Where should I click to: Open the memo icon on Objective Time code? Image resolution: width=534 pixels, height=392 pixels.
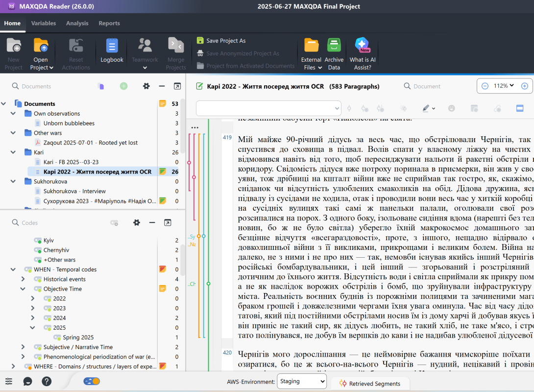(x=163, y=289)
